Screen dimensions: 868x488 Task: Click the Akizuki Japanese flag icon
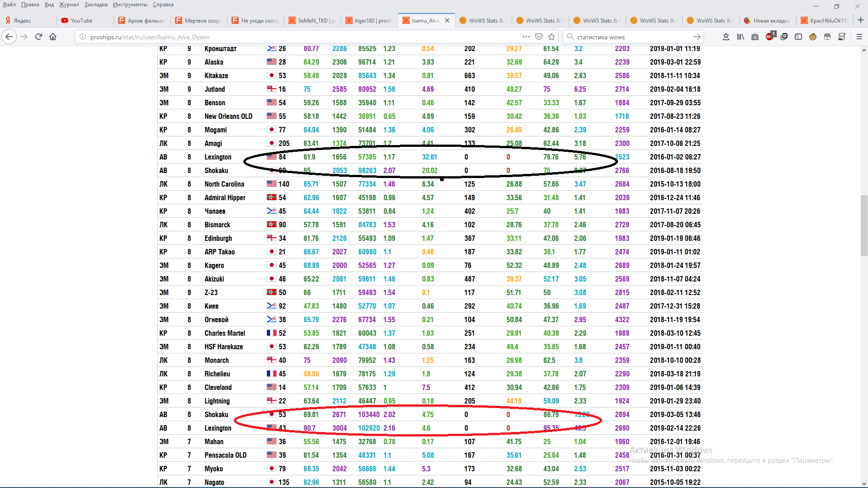[271, 278]
